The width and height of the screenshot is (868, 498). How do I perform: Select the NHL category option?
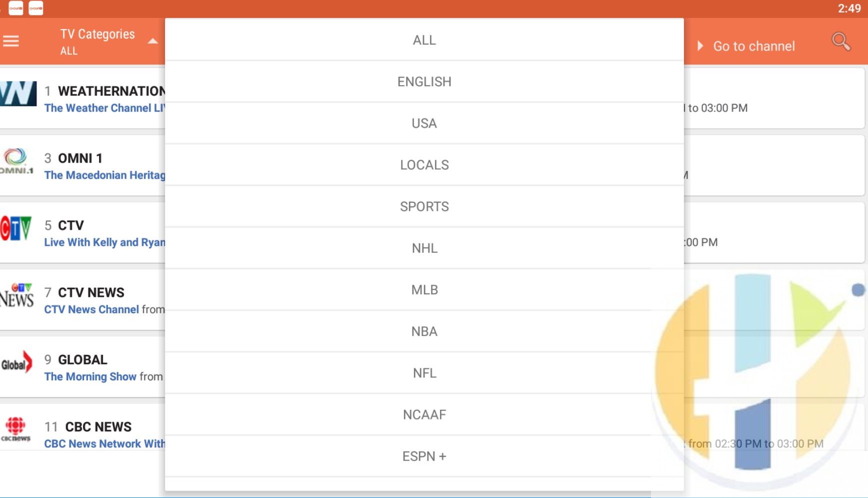(x=424, y=248)
